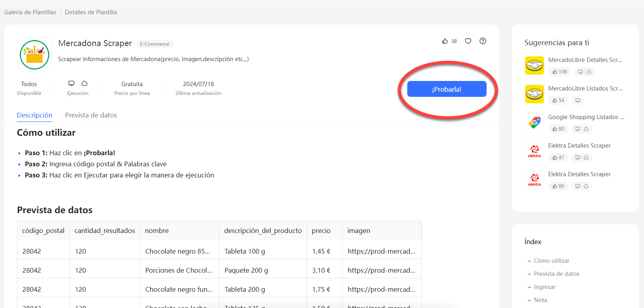Click execution mode badge of MercadoLibre Listados

click(x=578, y=100)
